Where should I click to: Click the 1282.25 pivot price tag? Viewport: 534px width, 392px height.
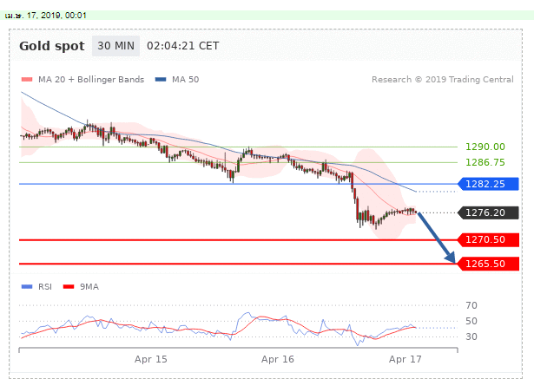[488, 184]
